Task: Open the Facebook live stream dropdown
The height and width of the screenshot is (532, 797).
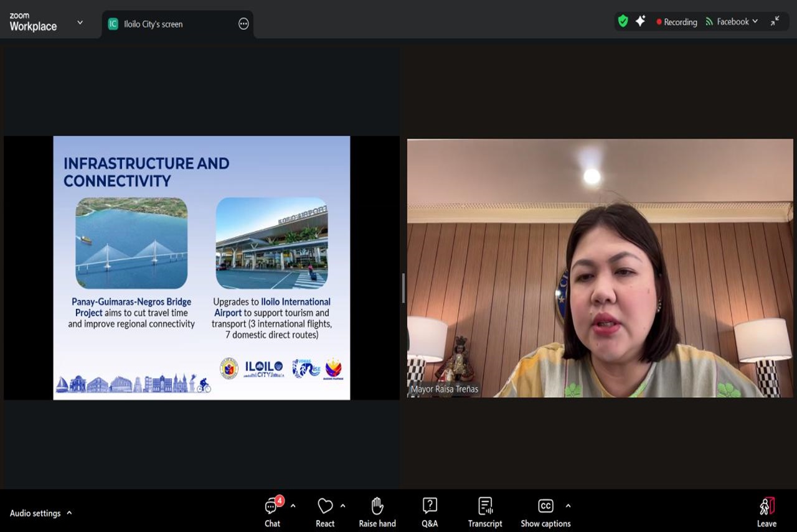Action: [732, 22]
